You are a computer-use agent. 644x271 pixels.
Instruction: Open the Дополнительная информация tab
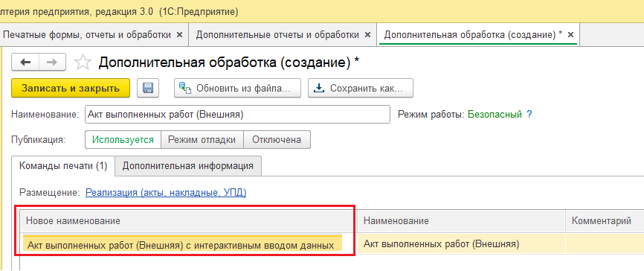(x=188, y=166)
